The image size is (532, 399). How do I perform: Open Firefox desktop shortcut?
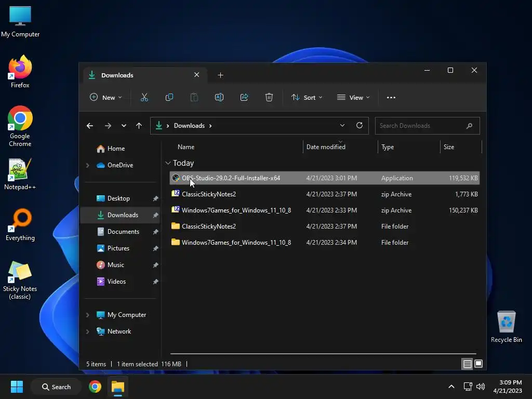pyautogui.click(x=20, y=72)
